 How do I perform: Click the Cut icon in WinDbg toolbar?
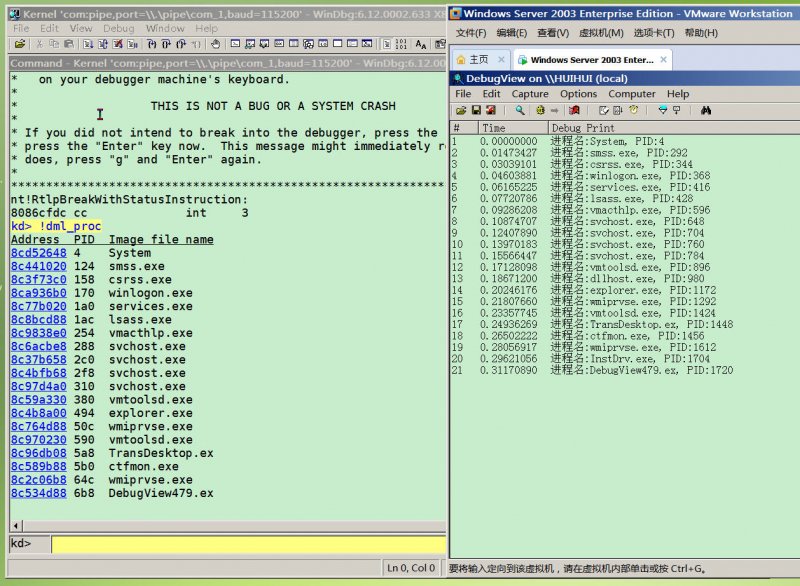[x=39, y=44]
